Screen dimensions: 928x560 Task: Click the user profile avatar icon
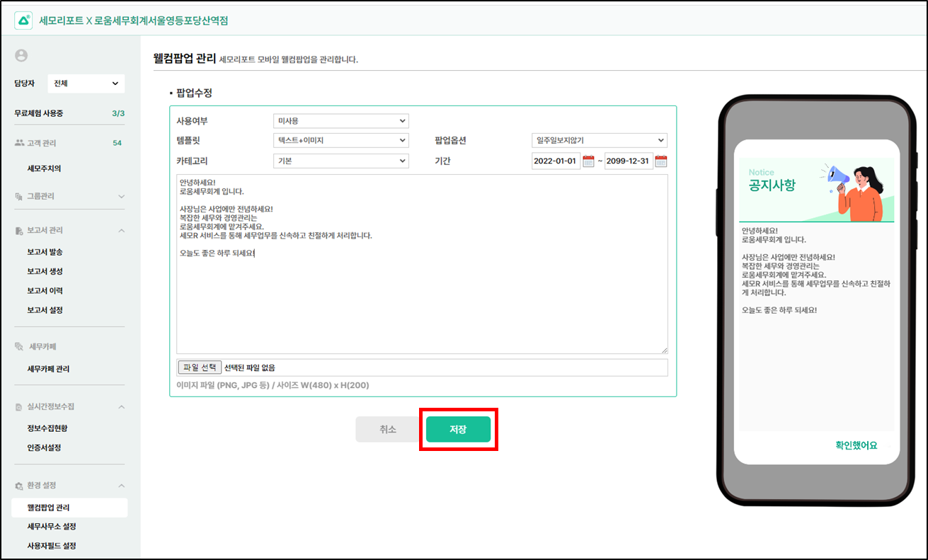[x=21, y=55]
